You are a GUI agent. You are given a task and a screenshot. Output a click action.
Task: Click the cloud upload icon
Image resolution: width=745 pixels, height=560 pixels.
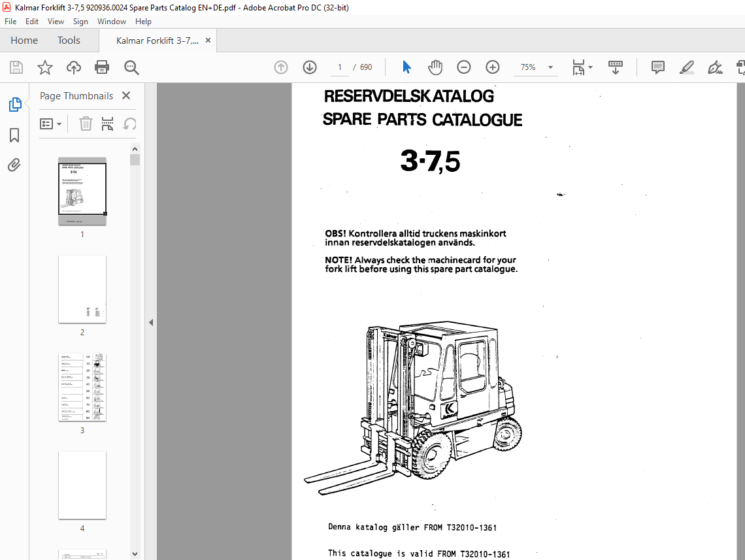point(74,67)
